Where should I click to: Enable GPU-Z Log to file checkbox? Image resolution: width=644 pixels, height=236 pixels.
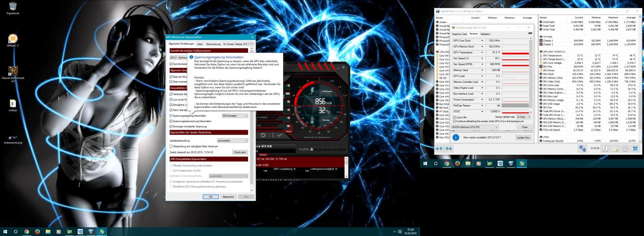[x=454, y=117]
